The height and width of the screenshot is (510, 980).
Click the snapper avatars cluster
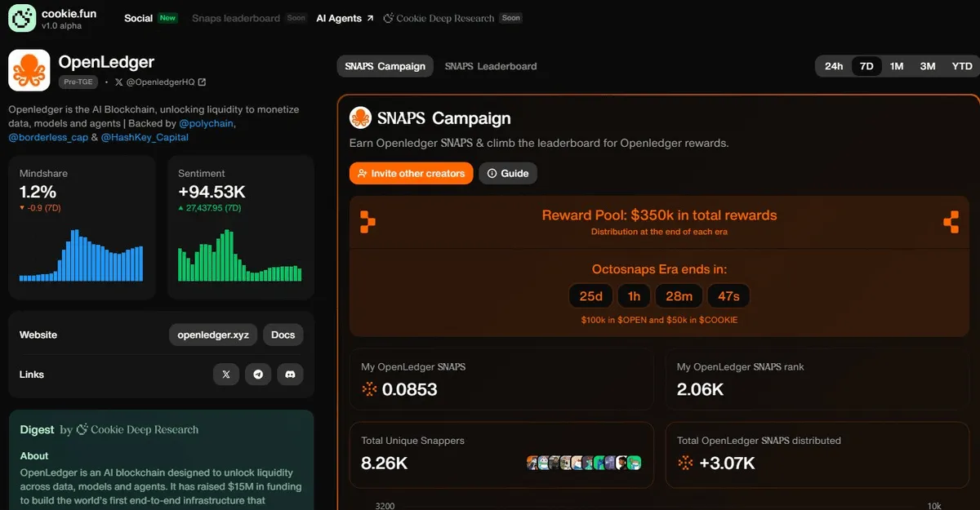(x=584, y=463)
